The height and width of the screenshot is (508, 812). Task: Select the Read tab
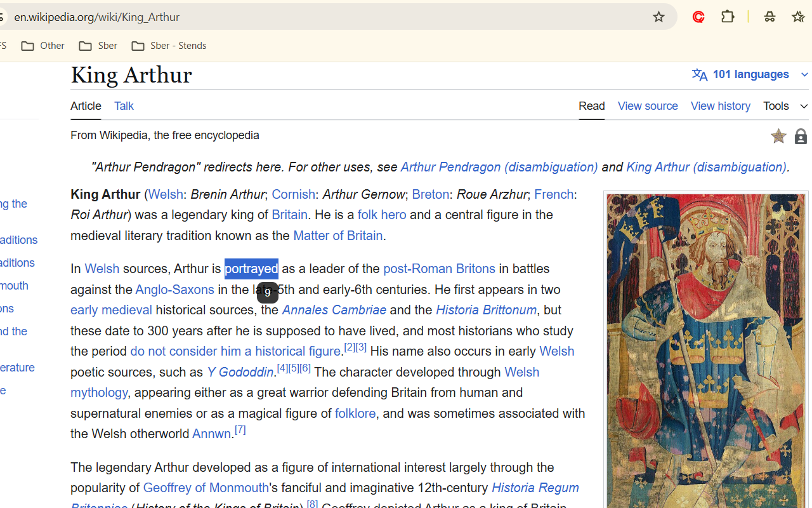(591, 106)
